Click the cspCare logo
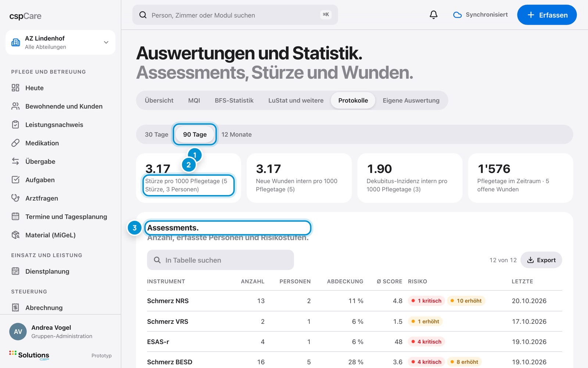 25,16
